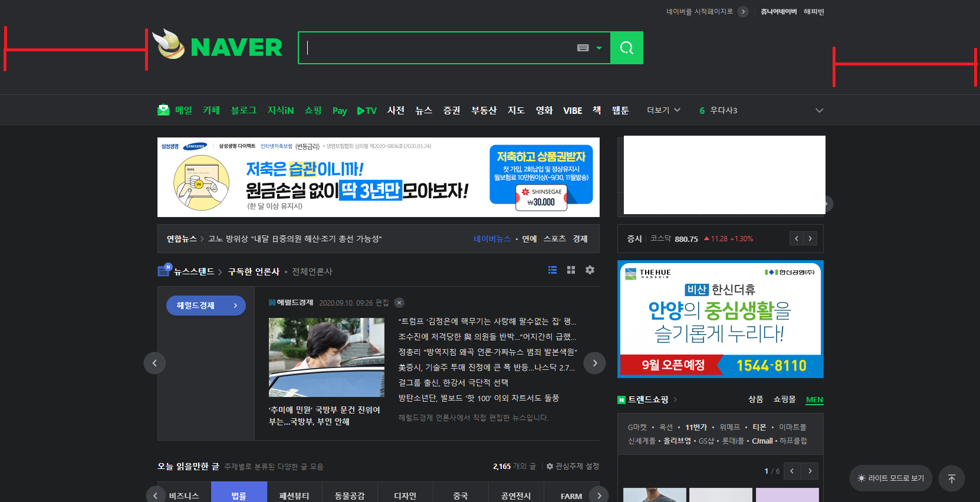Show previous stock index arrow

[797, 238]
